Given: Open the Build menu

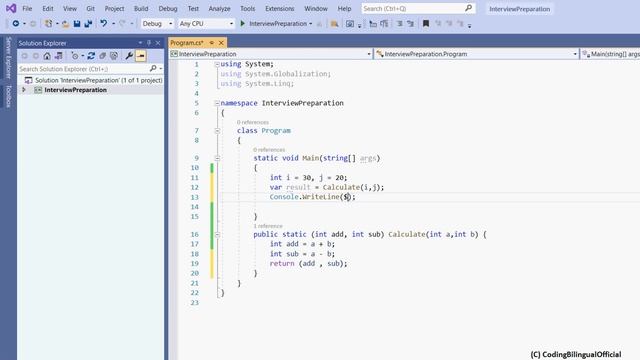Looking at the screenshot, I should (141, 8).
